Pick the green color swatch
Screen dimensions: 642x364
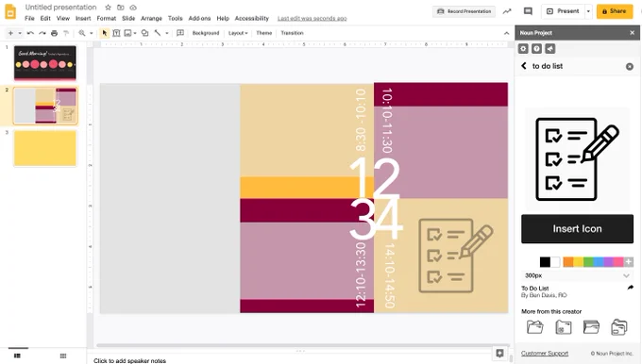(588, 262)
